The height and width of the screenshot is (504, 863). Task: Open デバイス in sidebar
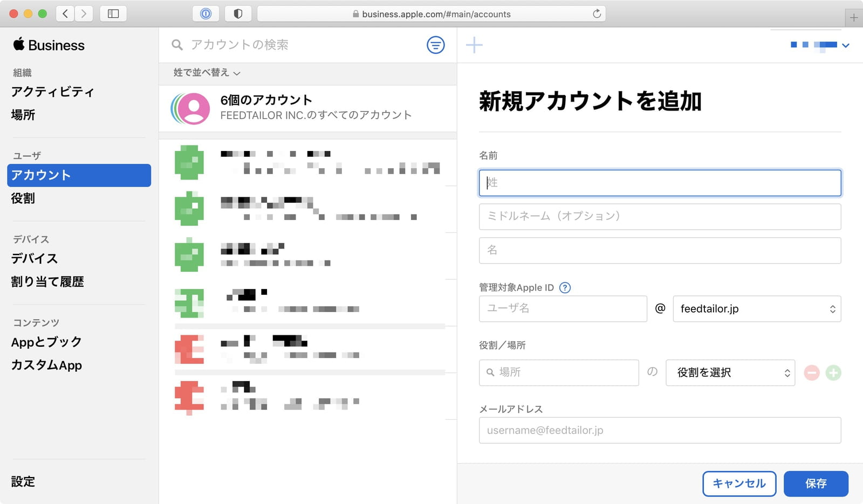pos(34,258)
